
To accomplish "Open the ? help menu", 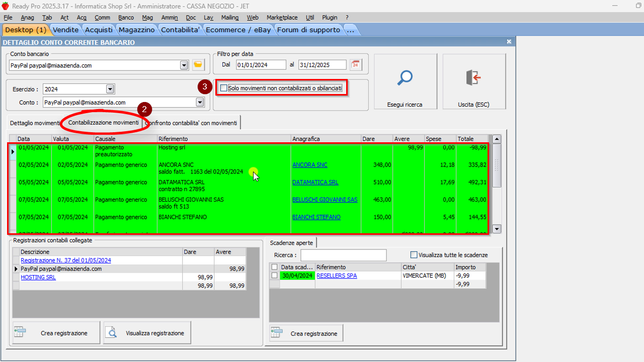I will coord(347,17).
